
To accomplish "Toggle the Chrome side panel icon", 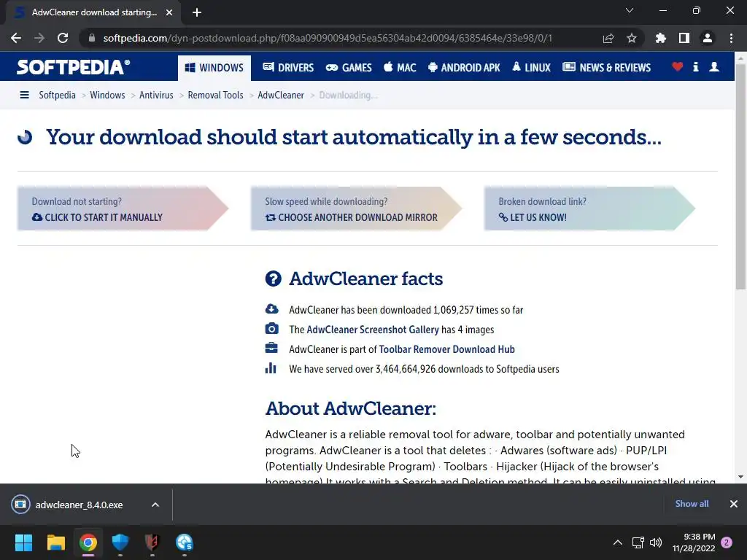I will (684, 38).
